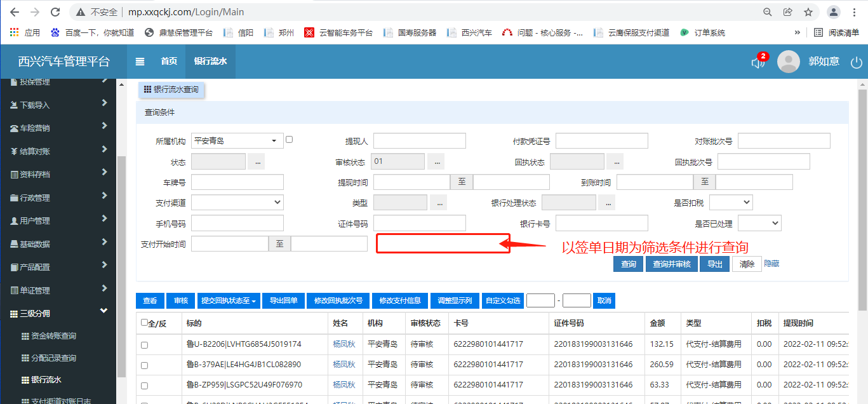Go back in browser history

pos(15,12)
